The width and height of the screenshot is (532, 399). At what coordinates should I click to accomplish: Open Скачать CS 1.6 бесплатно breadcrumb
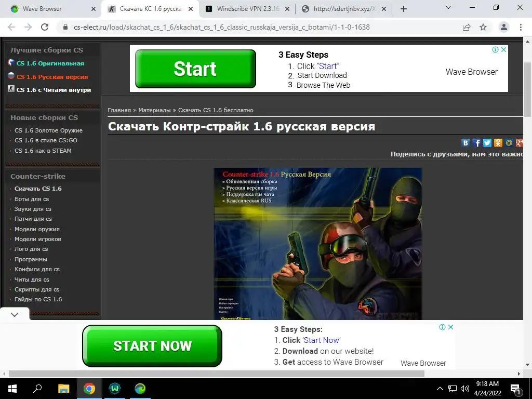tap(216, 110)
